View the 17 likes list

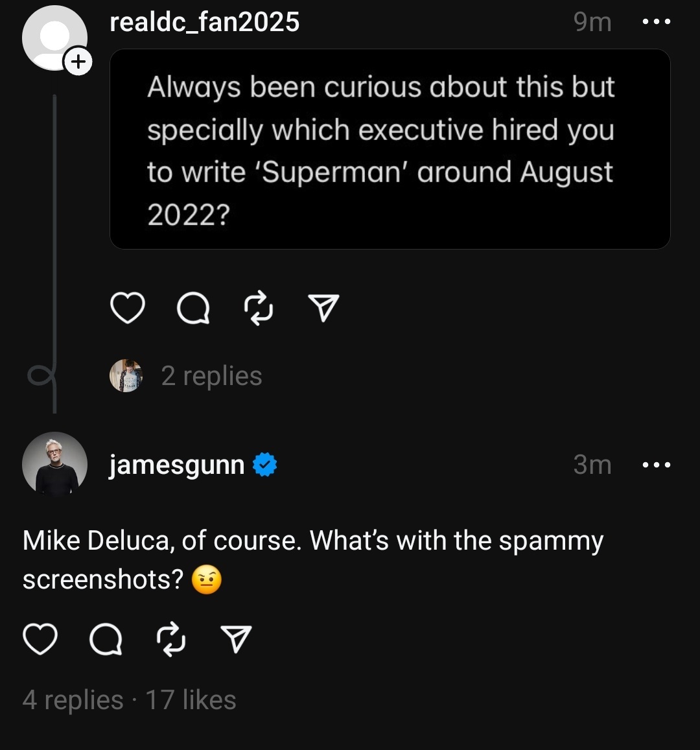coord(191,700)
